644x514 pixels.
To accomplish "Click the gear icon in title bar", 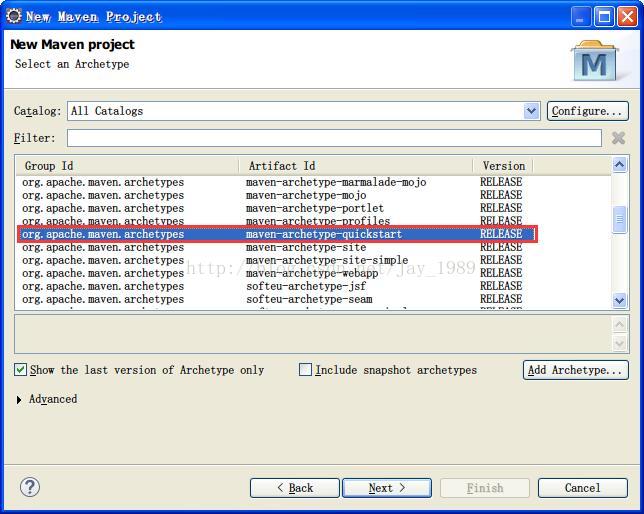I will pos(14,16).
